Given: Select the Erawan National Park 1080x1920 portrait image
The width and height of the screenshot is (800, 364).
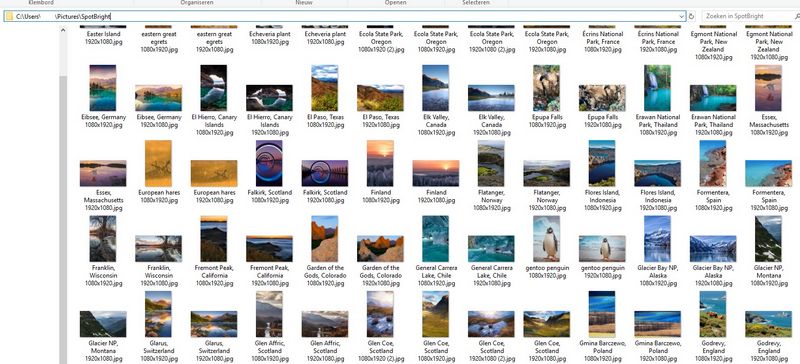Looking at the screenshot, I should (x=657, y=88).
